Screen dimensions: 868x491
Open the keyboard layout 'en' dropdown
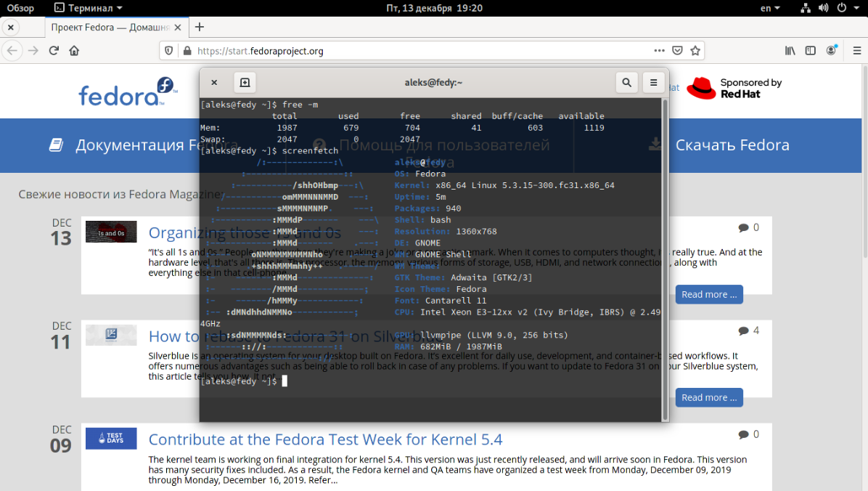click(x=769, y=8)
